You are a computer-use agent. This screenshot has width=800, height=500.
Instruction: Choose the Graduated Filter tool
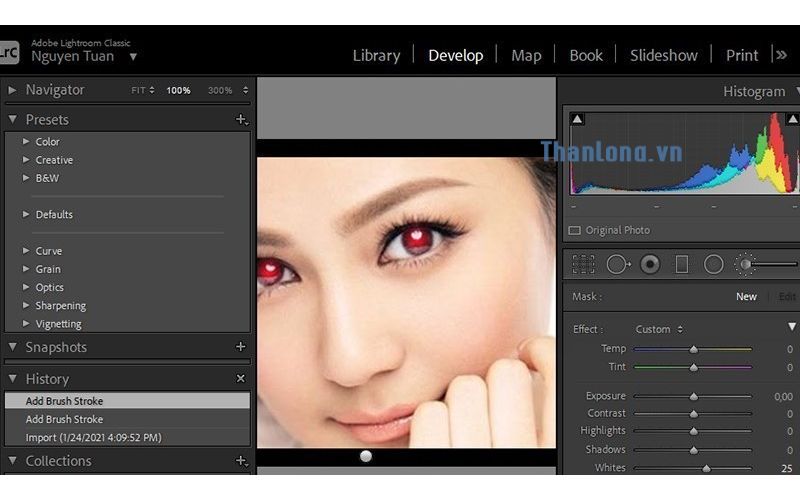point(682,264)
